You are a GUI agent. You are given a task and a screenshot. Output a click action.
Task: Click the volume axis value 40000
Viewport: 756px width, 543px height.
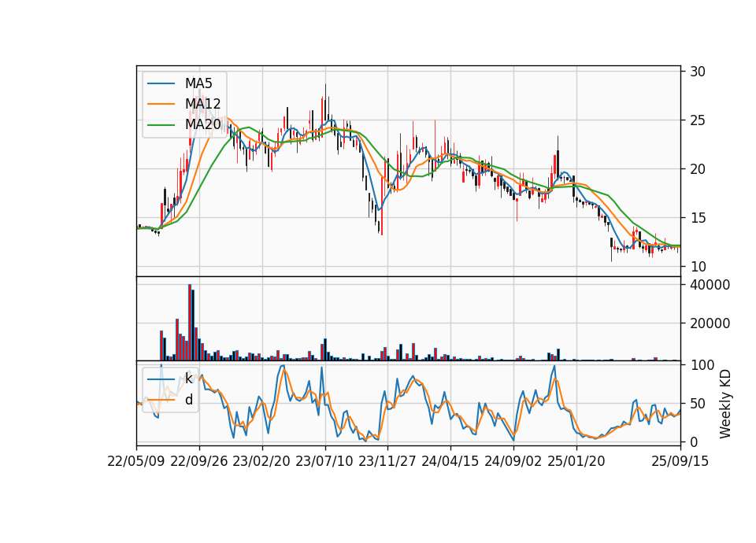pos(710,285)
